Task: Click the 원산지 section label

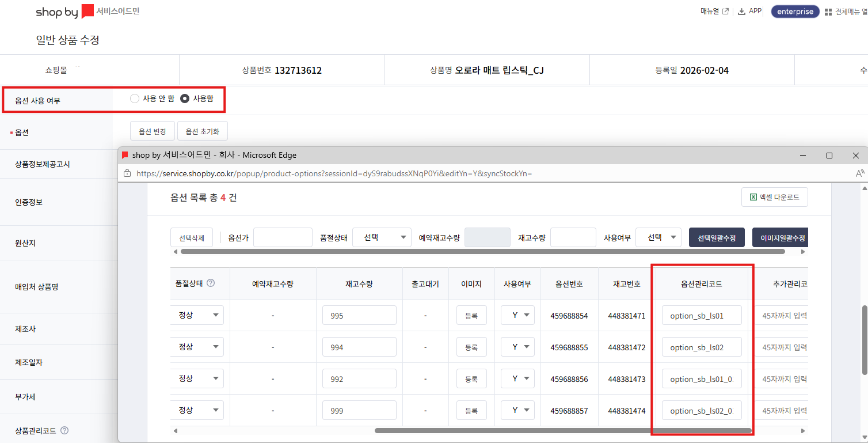Action: click(25, 243)
